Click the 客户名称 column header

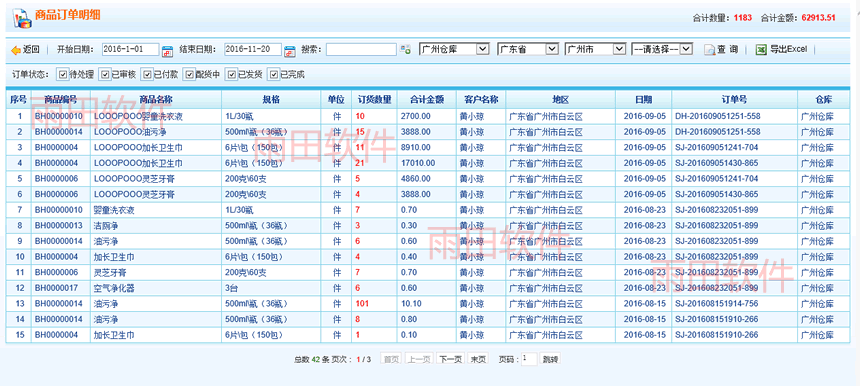click(x=481, y=100)
